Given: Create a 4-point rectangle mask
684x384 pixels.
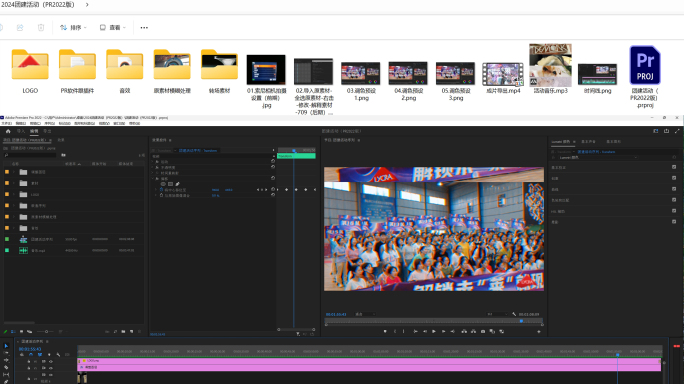Looking at the screenshot, I should (x=170, y=184).
